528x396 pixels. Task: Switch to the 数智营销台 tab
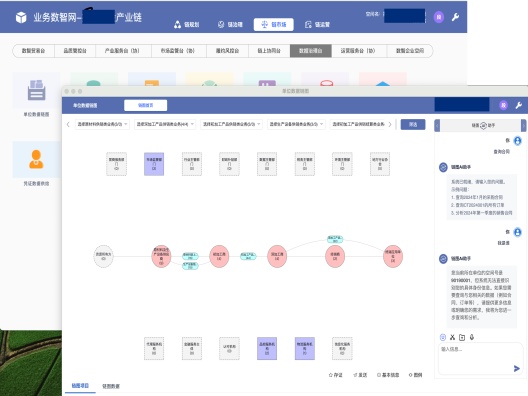33,51
